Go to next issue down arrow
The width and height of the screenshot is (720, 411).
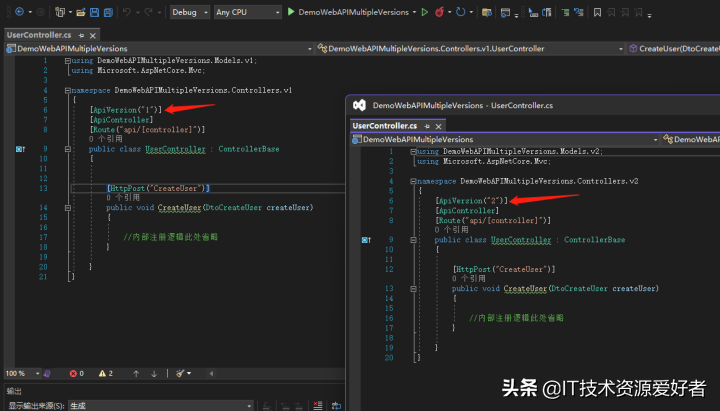tap(154, 374)
